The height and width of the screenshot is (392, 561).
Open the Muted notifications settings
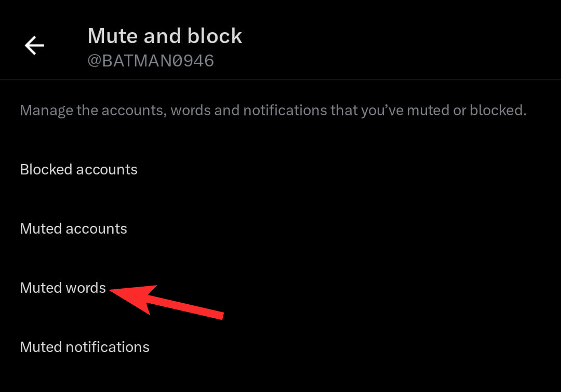coord(85,347)
